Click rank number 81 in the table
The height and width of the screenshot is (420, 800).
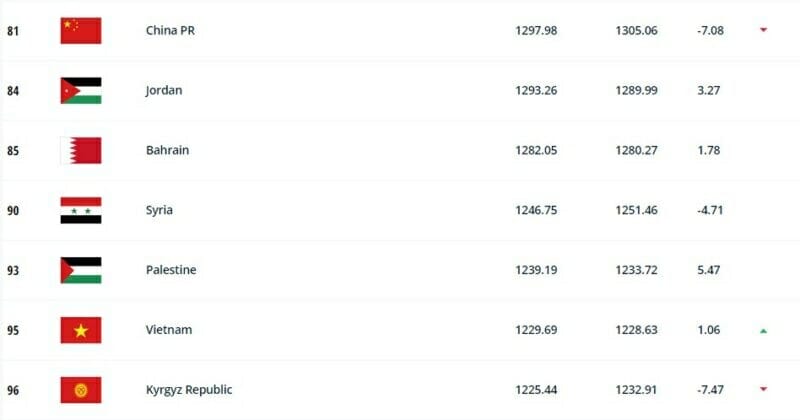point(13,30)
